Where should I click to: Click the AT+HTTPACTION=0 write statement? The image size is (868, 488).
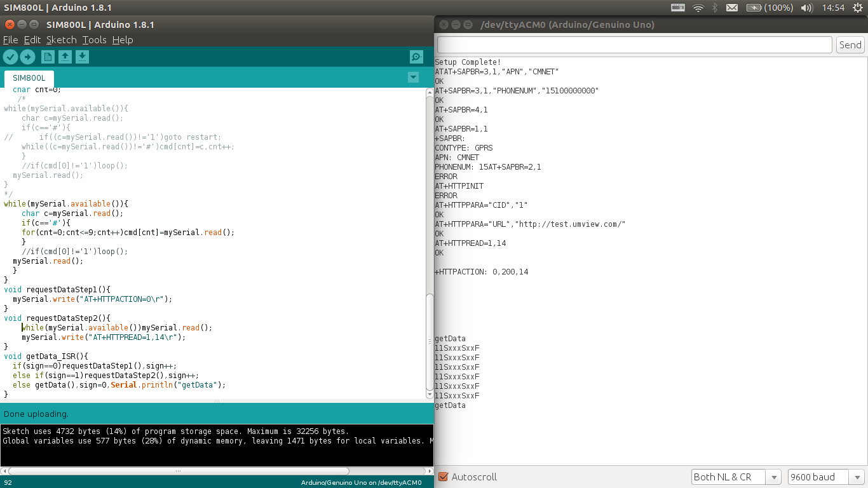(x=93, y=299)
